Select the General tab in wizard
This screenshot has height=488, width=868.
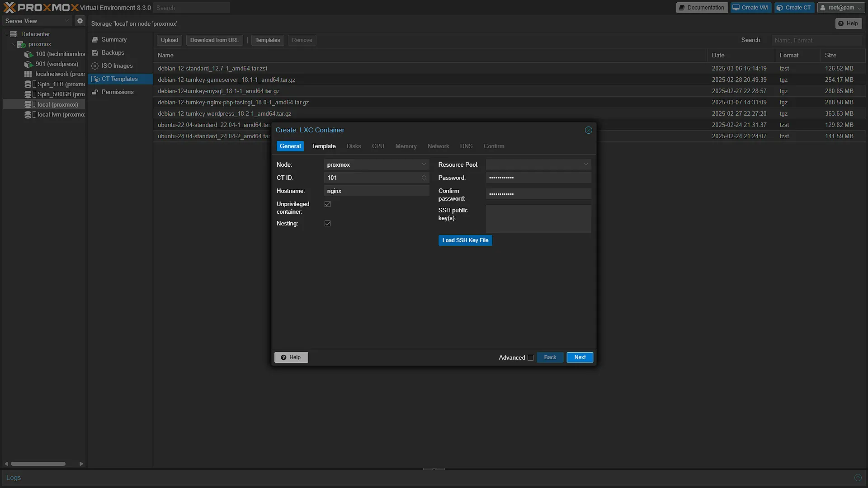click(290, 146)
